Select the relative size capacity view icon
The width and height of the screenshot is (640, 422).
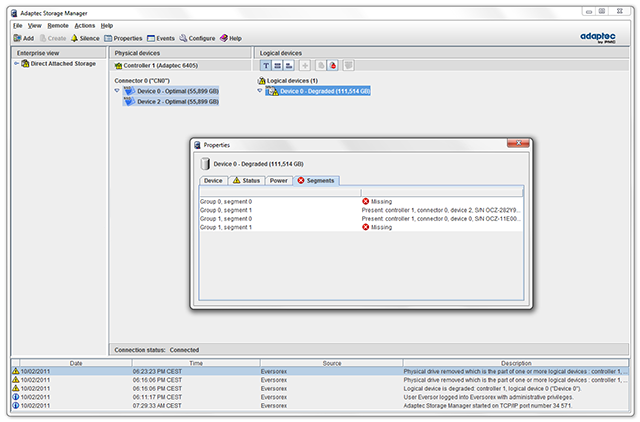click(x=289, y=65)
